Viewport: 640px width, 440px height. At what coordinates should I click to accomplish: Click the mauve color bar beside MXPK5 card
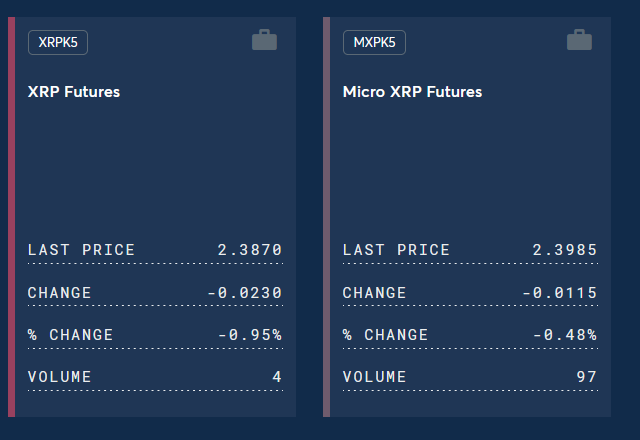[x=327, y=216]
